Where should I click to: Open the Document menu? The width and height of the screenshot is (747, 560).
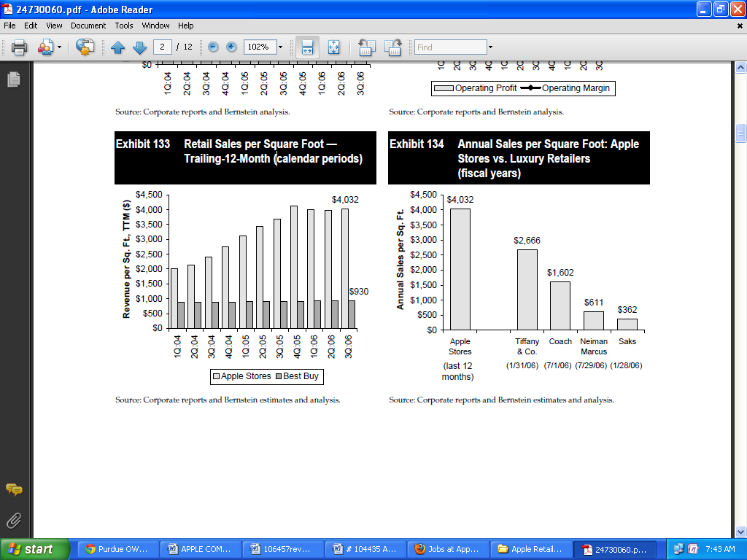click(88, 26)
